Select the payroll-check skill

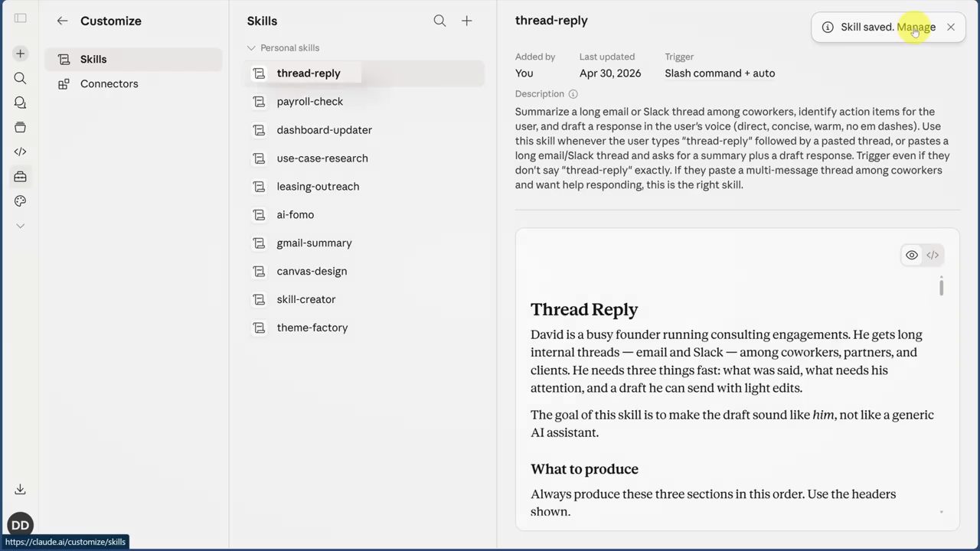coord(365,101)
